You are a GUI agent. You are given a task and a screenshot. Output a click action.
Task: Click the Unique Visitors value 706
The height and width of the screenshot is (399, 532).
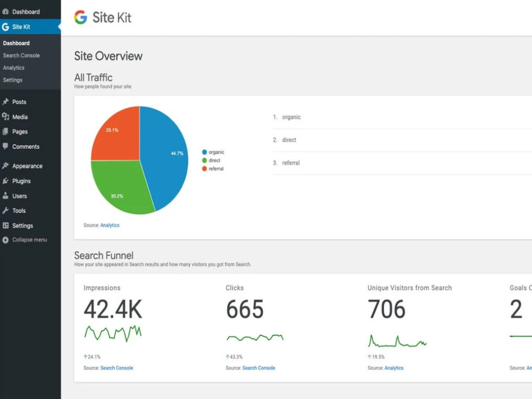[x=386, y=309]
